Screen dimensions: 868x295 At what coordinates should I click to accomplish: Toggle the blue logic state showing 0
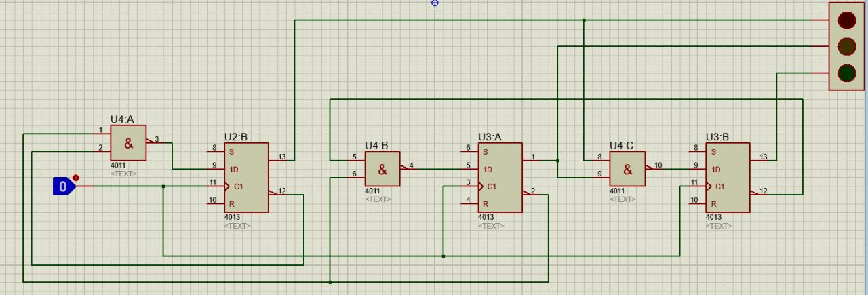pyautogui.click(x=63, y=186)
